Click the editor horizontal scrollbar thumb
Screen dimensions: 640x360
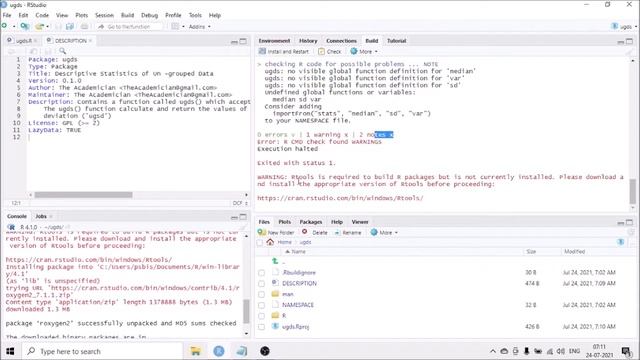(83, 195)
